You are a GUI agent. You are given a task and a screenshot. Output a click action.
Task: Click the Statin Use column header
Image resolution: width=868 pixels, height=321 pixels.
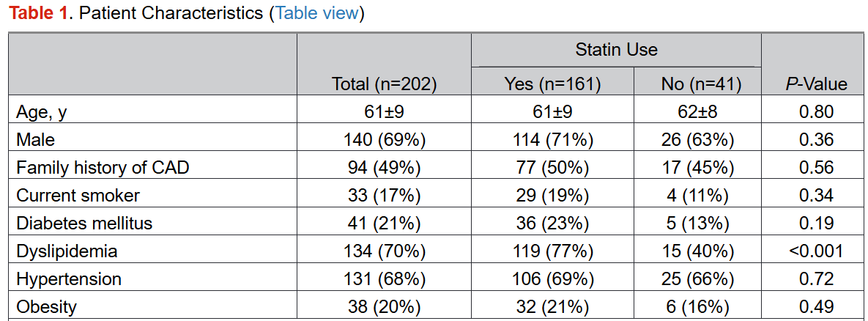pos(616,50)
